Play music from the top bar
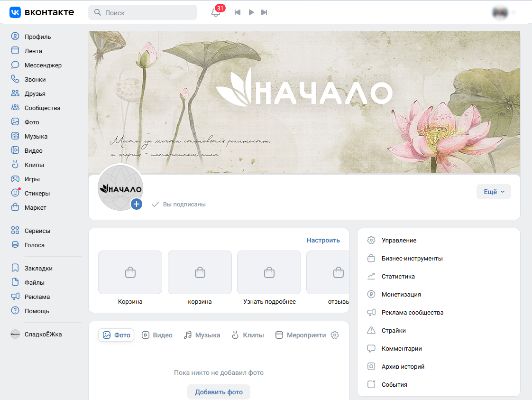The height and width of the screenshot is (400, 532). pos(251,12)
